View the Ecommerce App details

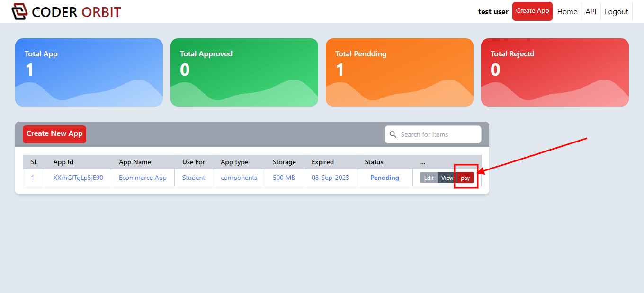(447, 178)
